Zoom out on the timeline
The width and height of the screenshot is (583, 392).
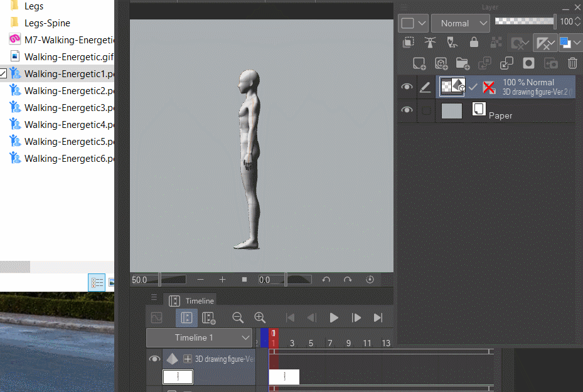point(238,318)
